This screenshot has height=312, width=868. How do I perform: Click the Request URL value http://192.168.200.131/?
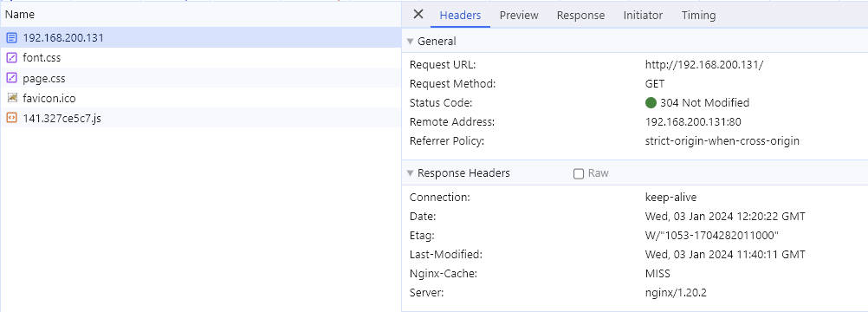tap(704, 64)
